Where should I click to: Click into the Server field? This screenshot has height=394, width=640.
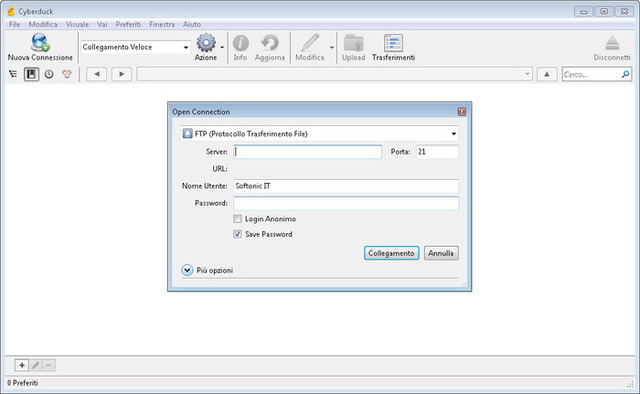(x=308, y=151)
